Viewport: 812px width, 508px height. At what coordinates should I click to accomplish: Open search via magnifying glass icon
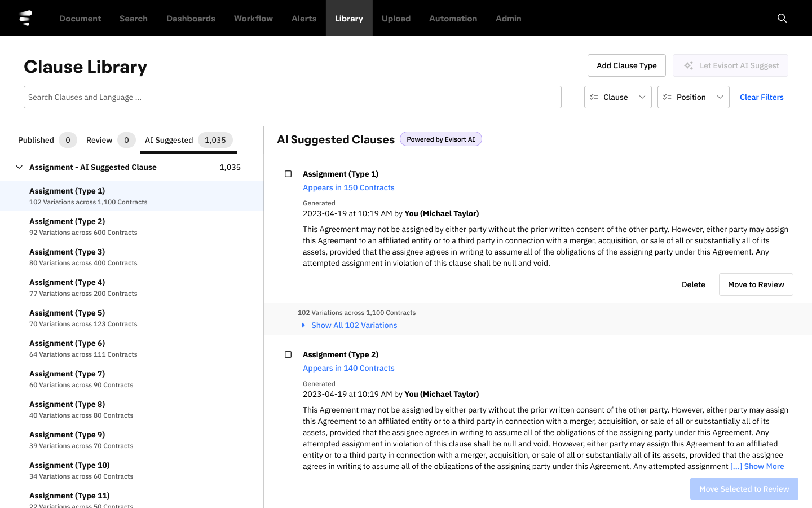[x=782, y=18]
